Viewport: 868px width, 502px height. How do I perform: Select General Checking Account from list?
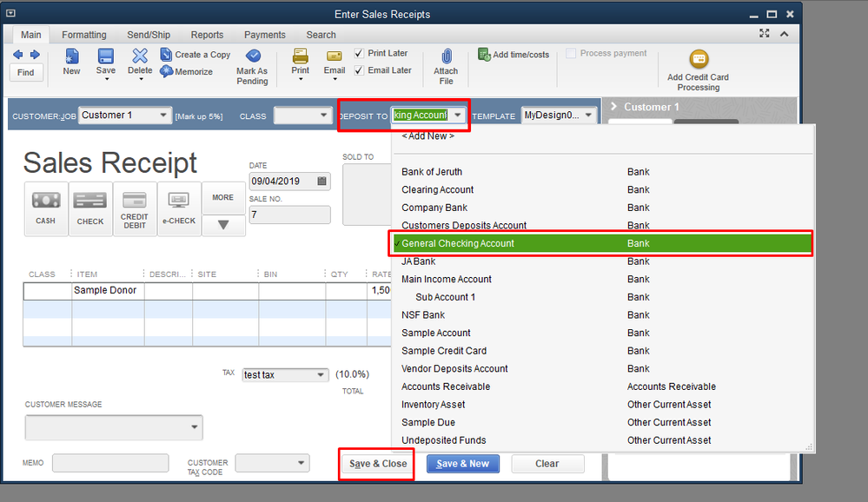point(603,243)
